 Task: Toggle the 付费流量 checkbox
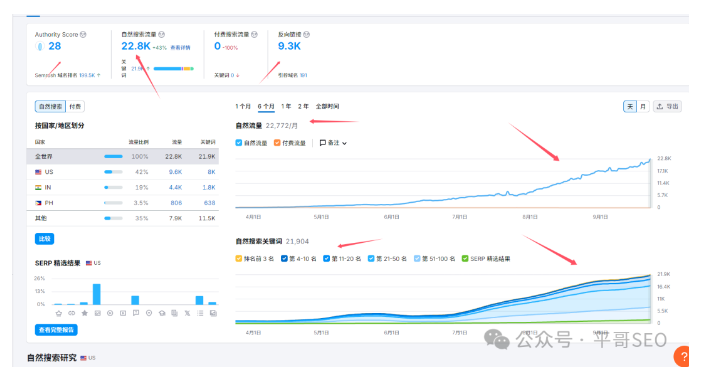pyautogui.click(x=277, y=143)
